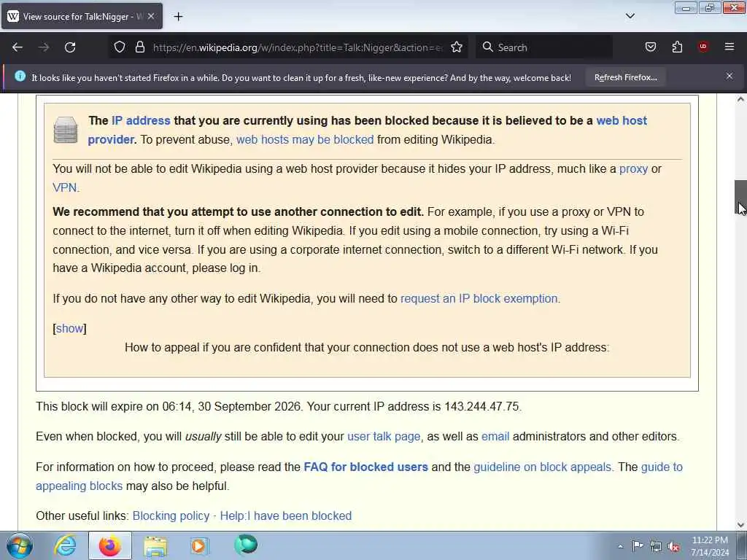747x560 pixels.
Task: Open the IP address link
Action: (x=141, y=120)
